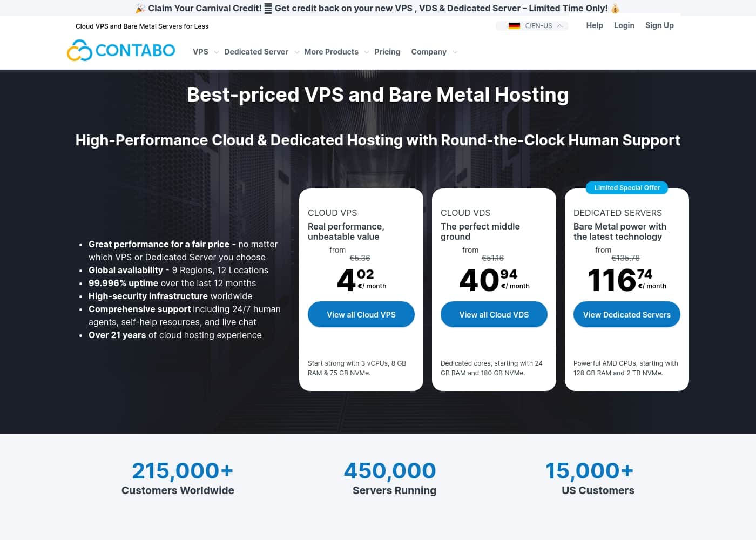The image size is (756, 540).
Task: Click the Limited Special Offer badge
Action: [627, 188]
